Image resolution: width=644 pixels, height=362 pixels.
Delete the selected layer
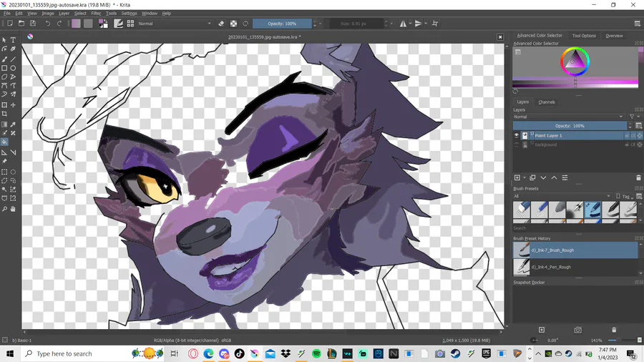pos(638,177)
